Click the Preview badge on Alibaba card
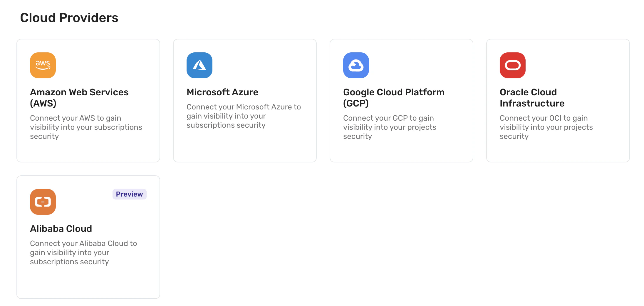 pos(129,194)
